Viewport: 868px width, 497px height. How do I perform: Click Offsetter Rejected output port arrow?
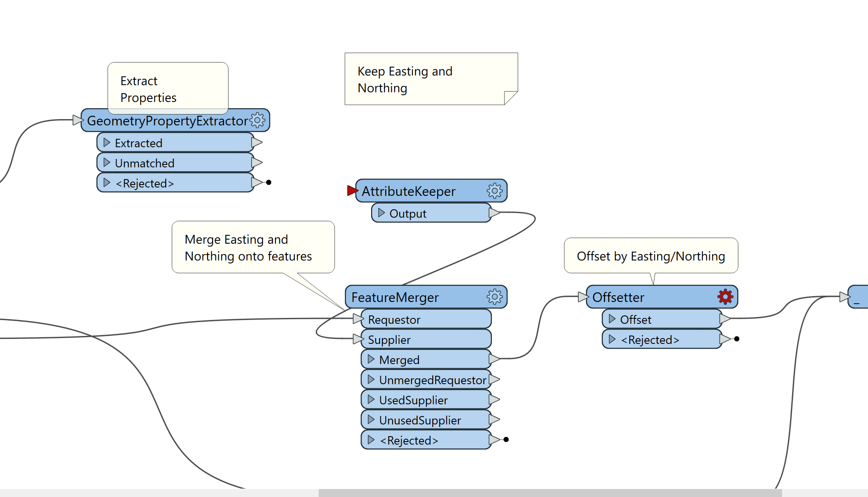(725, 339)
